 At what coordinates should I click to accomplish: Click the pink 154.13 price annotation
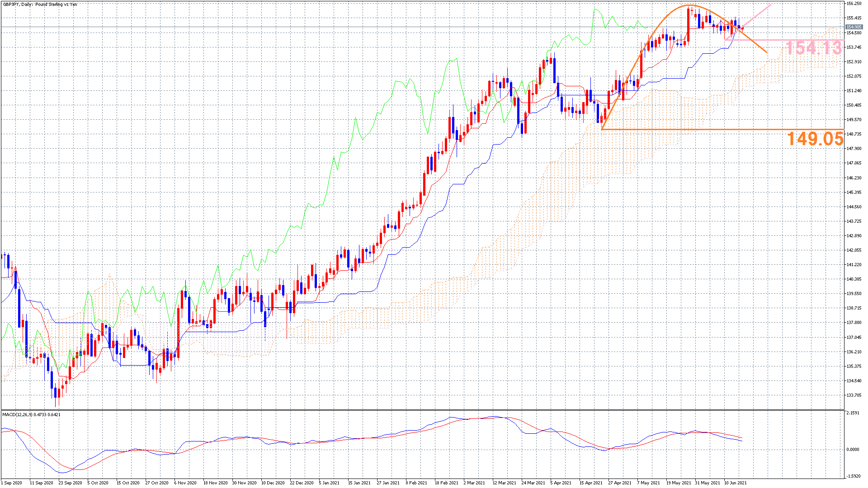coord(813,47)
